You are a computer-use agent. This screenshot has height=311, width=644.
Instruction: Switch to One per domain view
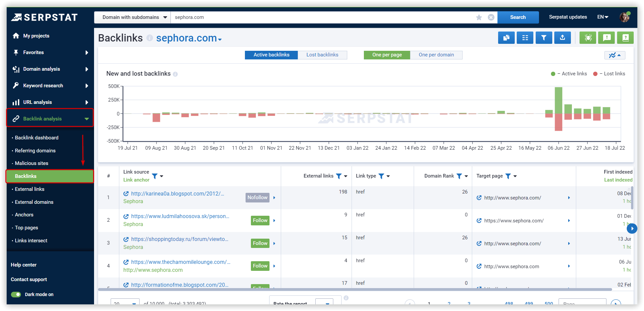tap(436, 55)
